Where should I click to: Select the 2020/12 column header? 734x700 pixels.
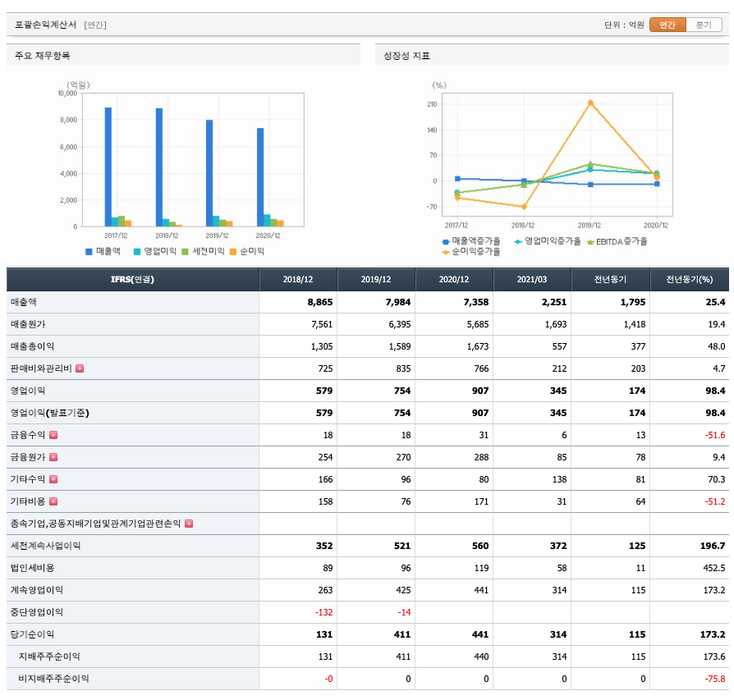pyautogui.click(x=454, y=279)
